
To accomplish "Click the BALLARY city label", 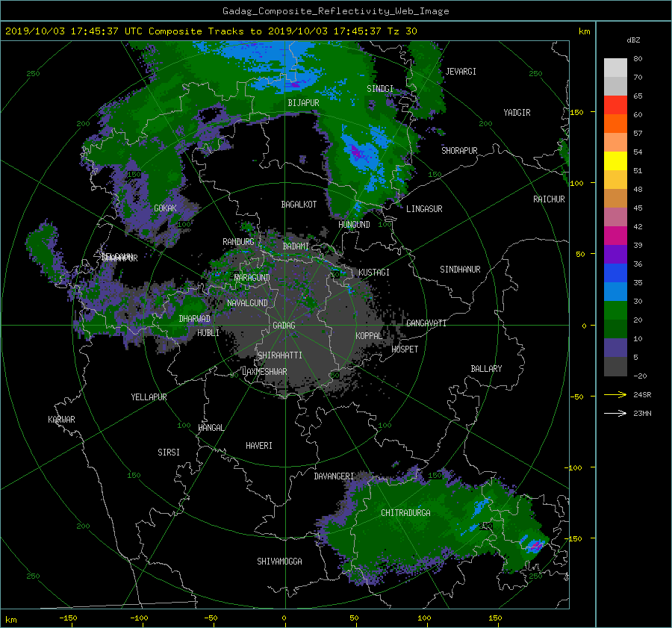I will pos(486,369).
